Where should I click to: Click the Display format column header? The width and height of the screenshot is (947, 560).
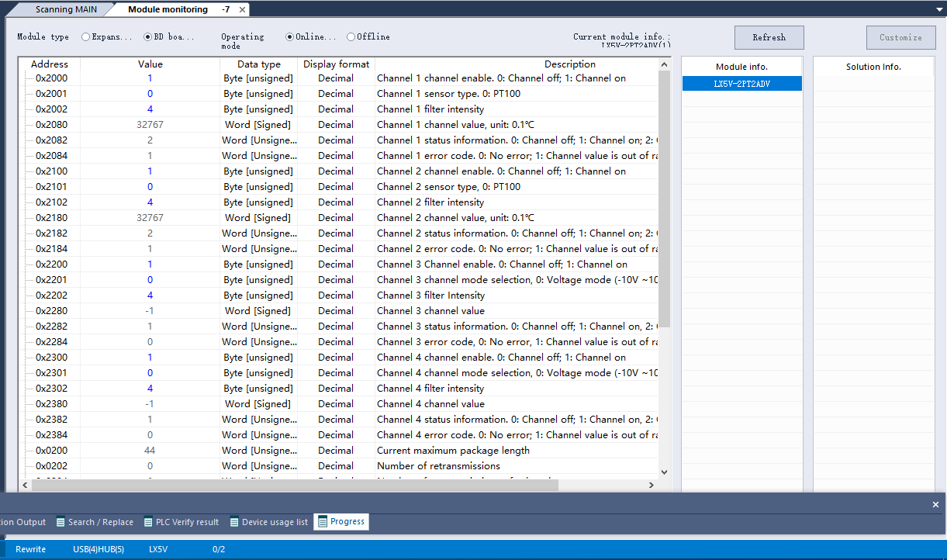click(337, 64)
